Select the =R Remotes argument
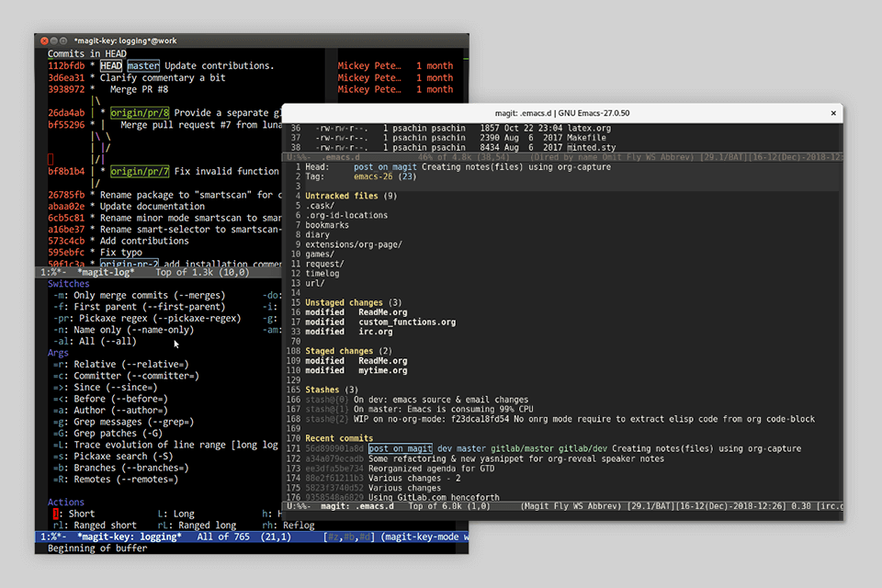The height and width of the screenshot is (588, 882). (116, 480)
